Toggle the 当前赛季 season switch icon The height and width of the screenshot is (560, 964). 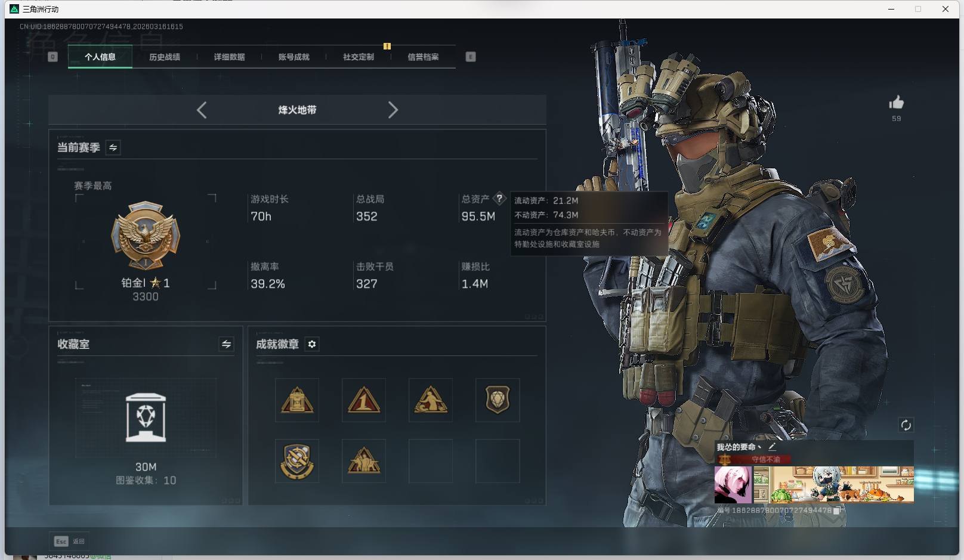pyautogui.click(x=113, y=147)
